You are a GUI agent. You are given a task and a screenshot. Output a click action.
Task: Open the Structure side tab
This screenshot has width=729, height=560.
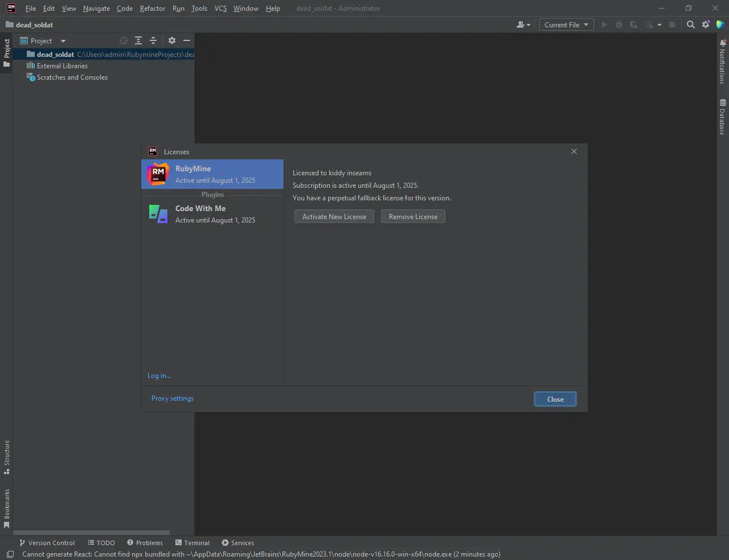click(6, 457)
